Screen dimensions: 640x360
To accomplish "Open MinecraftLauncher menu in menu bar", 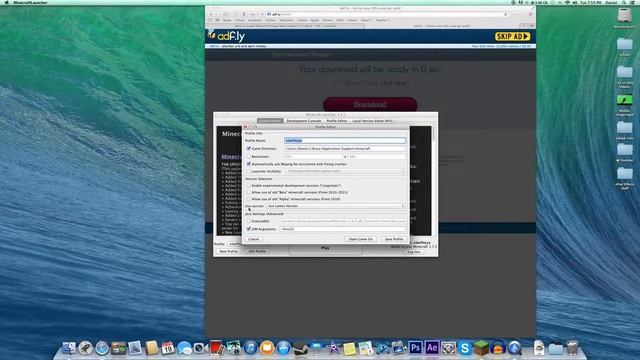I will pyautogui.click(x=30, y=2).
